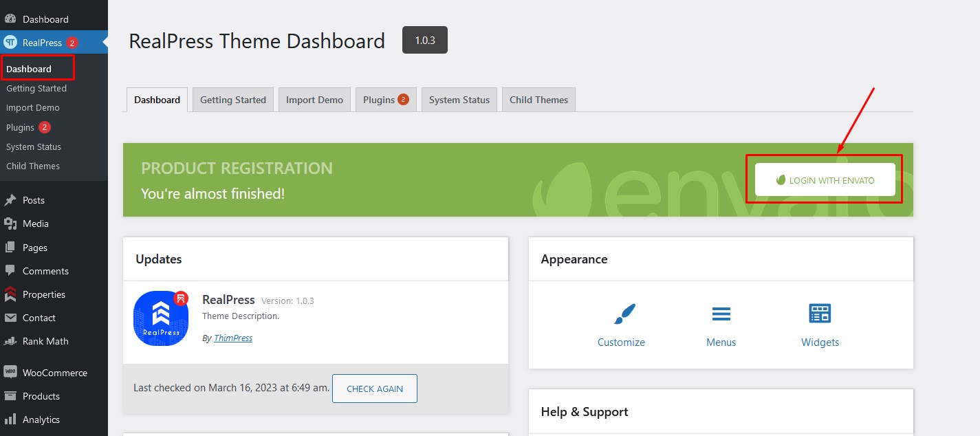Select Import Demo in sidebar submenu
Screen dimensions: 980x436
[33, 108]
